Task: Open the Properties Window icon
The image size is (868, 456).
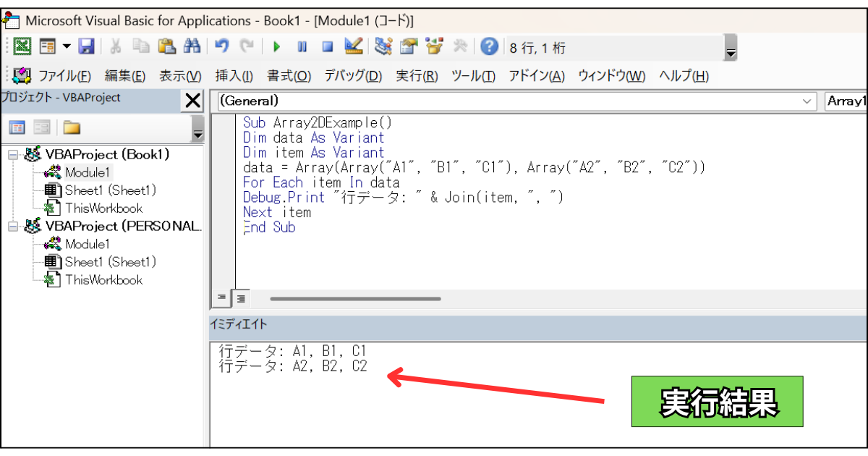Action: click(409, 47)
